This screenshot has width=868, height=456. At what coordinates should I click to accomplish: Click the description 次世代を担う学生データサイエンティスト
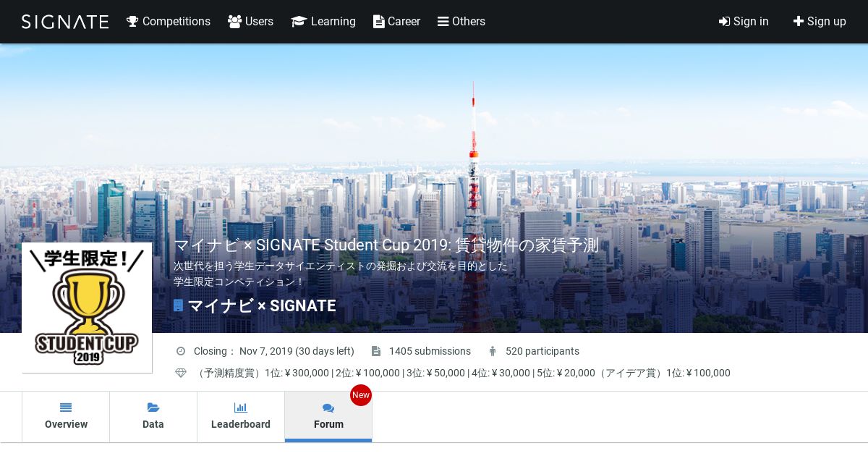click(x=341, y=266)
